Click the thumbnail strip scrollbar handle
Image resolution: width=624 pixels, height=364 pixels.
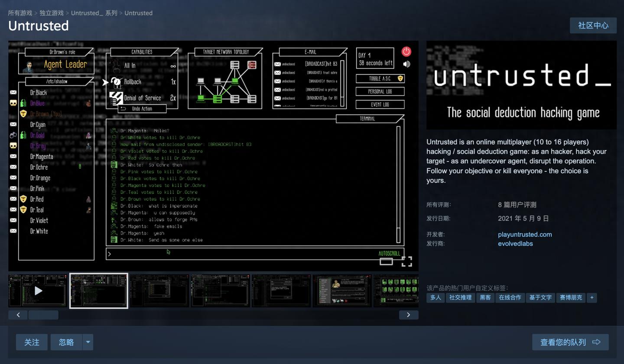point(43,315)
